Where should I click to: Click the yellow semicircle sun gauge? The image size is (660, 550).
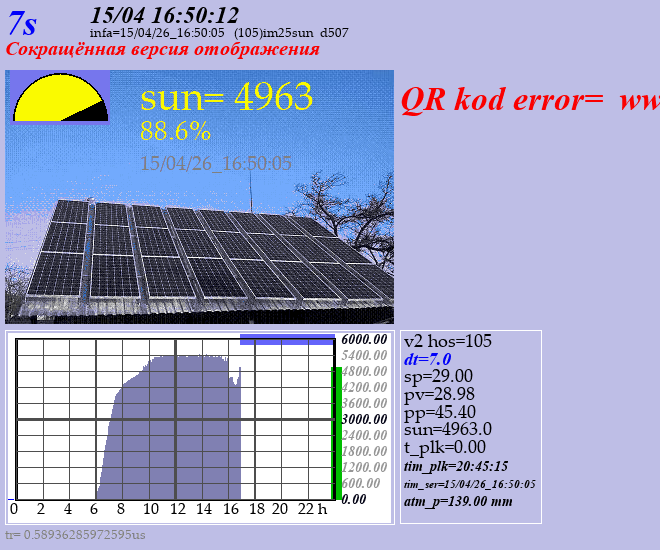(59, 98)
